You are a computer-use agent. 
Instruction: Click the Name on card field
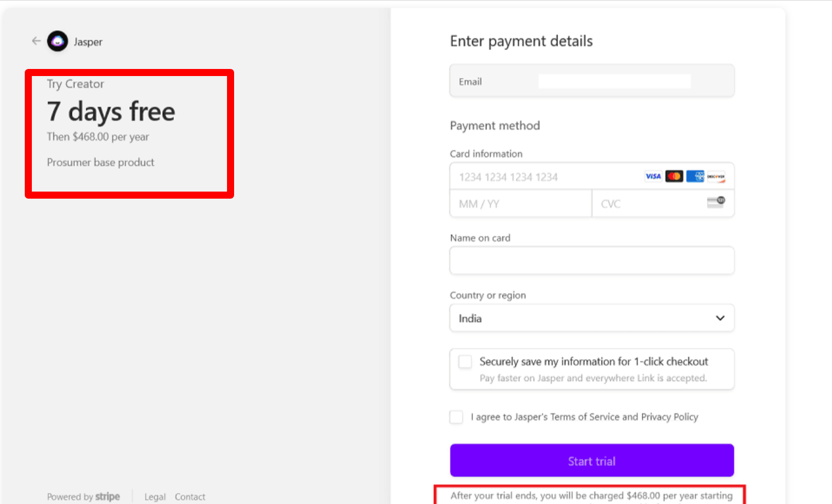[591, 261]
